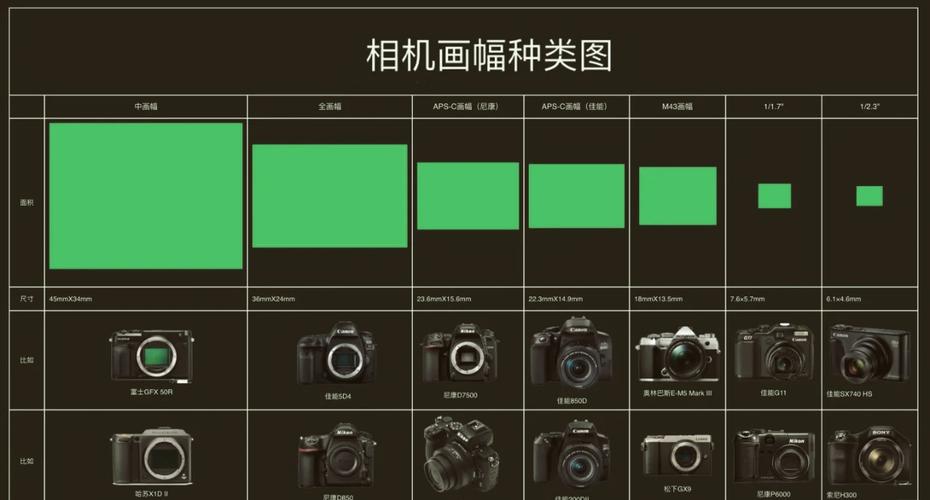Click the Sony H300 camera image
The image size is (930, 500).
click(866, 457)
